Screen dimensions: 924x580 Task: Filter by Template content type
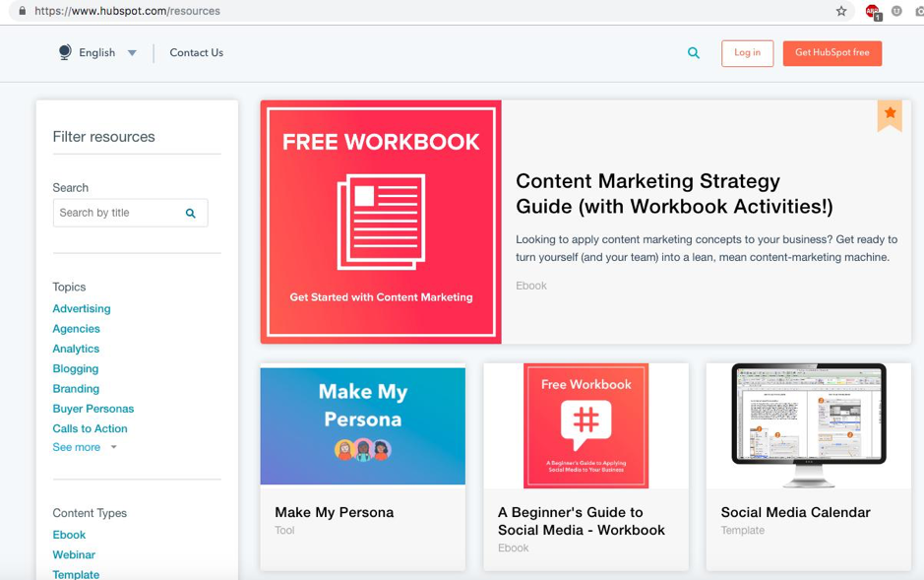click(76, 574)
